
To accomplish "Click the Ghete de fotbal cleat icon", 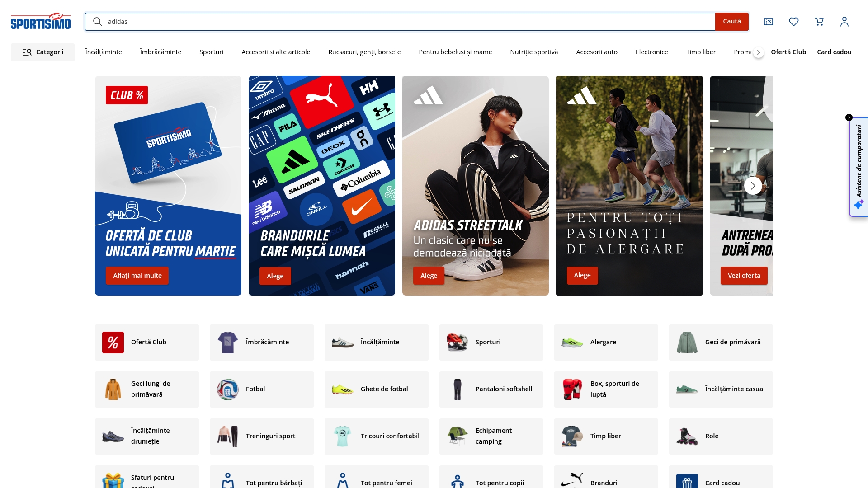I will click(x=343, y=389).
